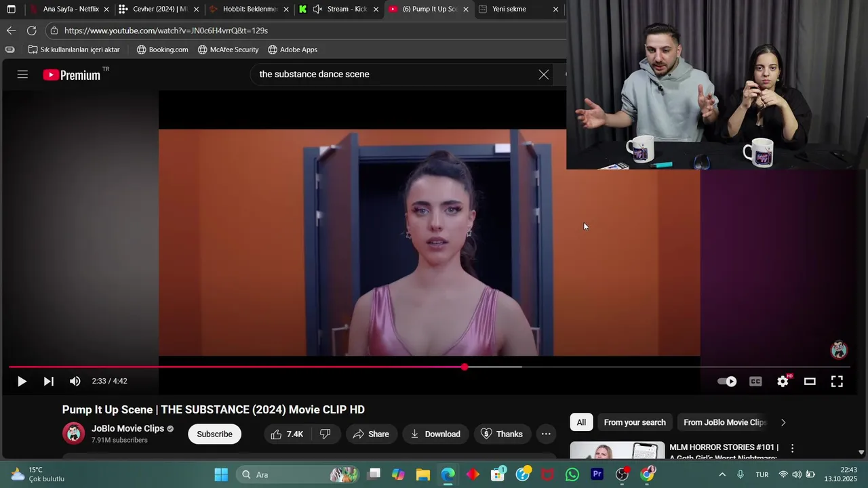
Task: Open Adobe Premiere Pro from taskbar
Action: click(597, 474)
